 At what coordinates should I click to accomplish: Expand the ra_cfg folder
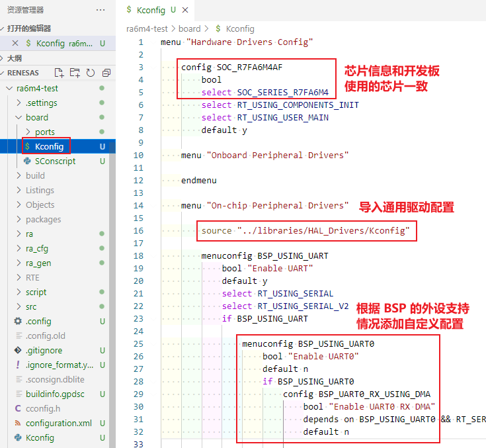pos(36,248)
